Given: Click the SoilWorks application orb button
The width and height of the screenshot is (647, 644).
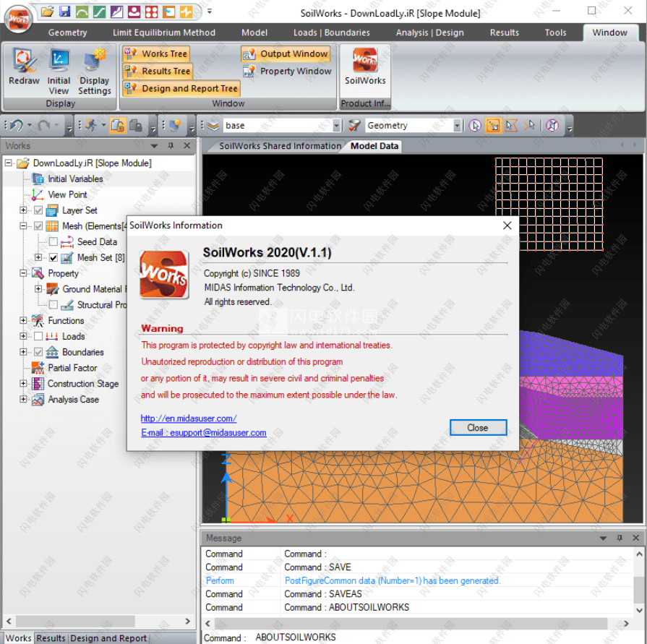Looking at the screenshot, I should click(18, 19).
